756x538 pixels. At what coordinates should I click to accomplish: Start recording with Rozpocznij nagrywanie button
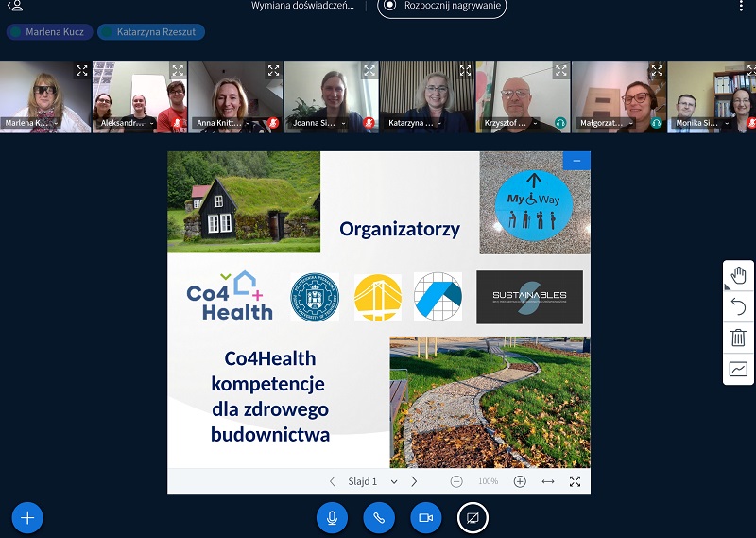pyautogui.click(x=441, y=6)
